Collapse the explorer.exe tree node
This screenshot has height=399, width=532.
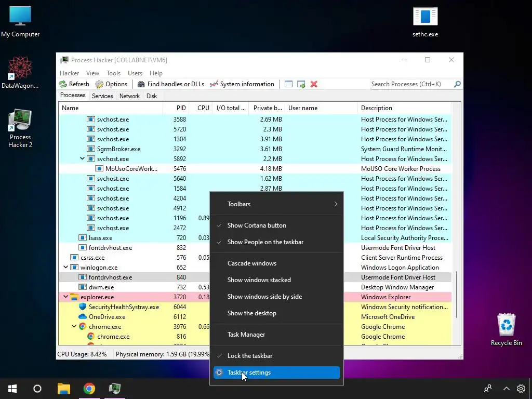tap(65, 297)
